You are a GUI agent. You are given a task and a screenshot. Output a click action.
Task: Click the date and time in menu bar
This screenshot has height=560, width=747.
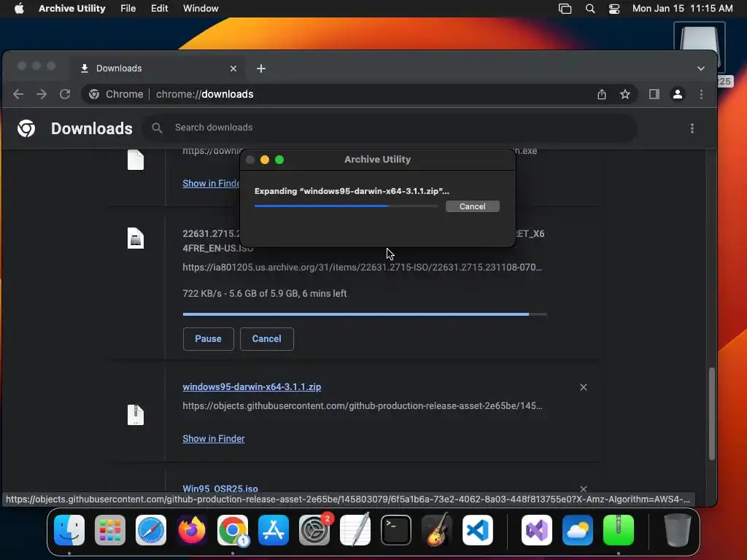coord(682,8)
